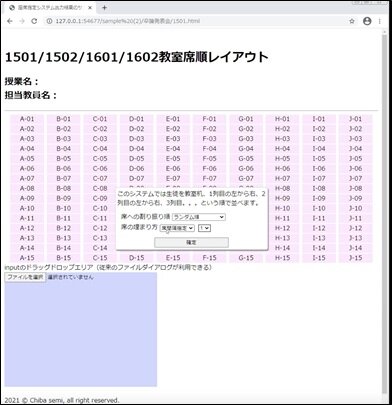Click the classroom seating layout page title
This screenshot has height=405, width=392.
pos(137,57)
